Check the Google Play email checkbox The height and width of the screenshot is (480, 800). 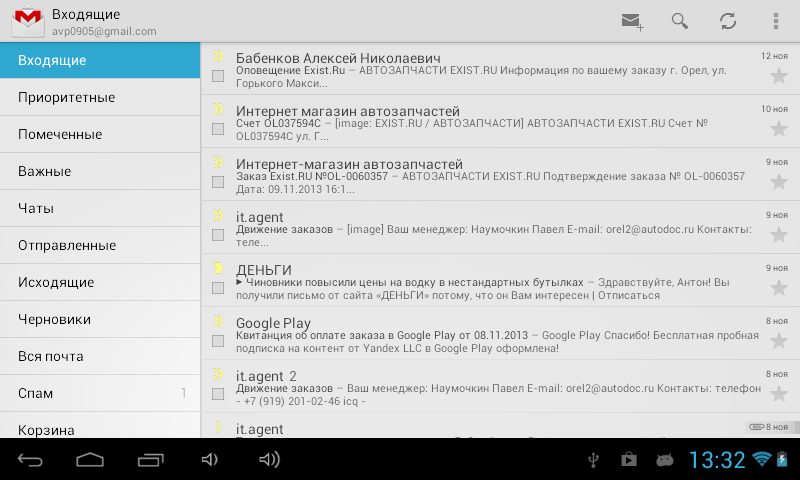pyautogui.click(x=218, y=341)
